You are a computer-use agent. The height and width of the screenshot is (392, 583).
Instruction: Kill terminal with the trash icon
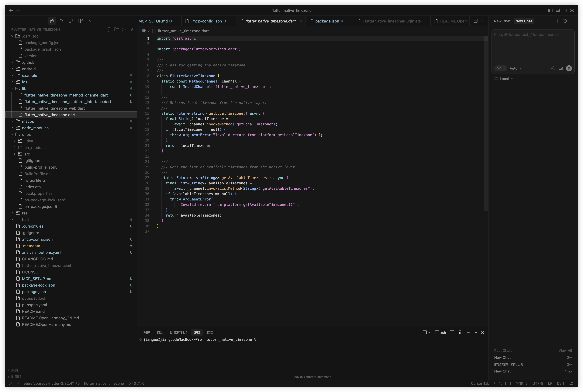(460, 332)
